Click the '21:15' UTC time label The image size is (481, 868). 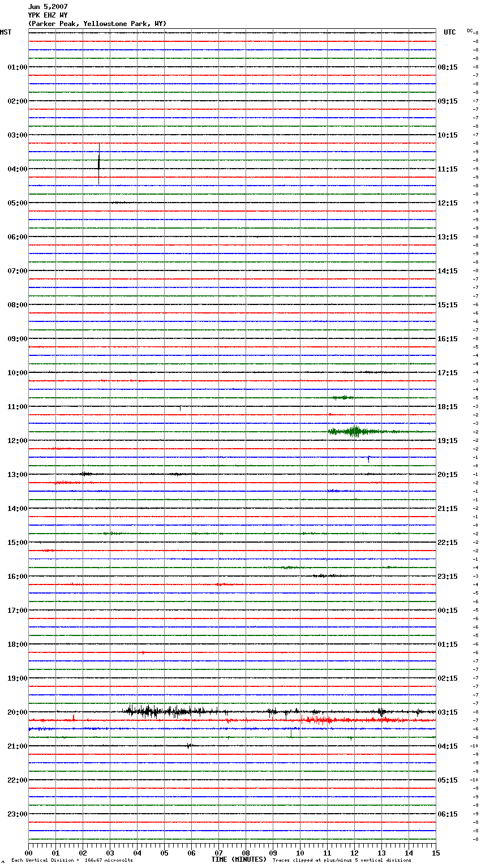[448, 509]
